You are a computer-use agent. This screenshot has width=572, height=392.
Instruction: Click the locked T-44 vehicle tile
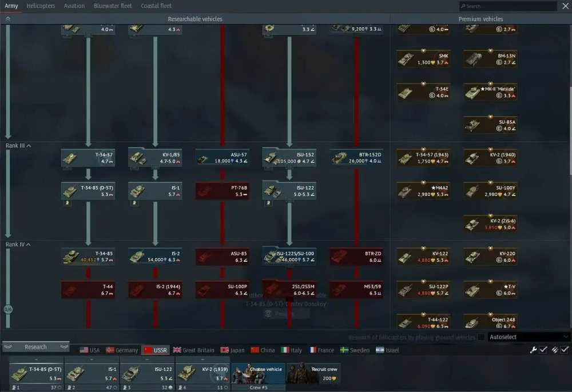click(x=88, y=290)
